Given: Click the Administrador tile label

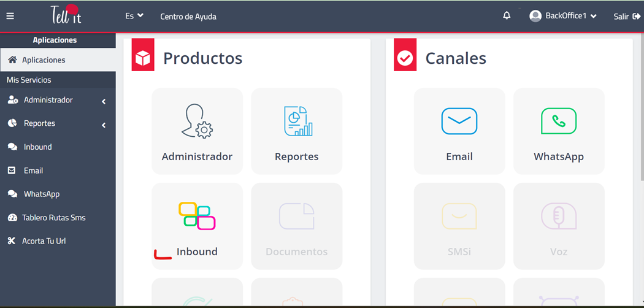Looking at the screenshot, I should 197,157.
